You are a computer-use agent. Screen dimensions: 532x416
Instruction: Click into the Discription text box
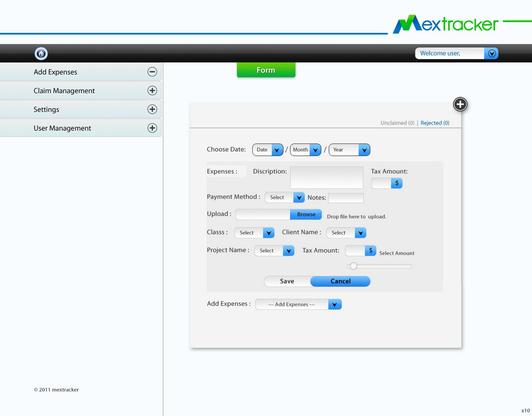(x=326, y=177)
